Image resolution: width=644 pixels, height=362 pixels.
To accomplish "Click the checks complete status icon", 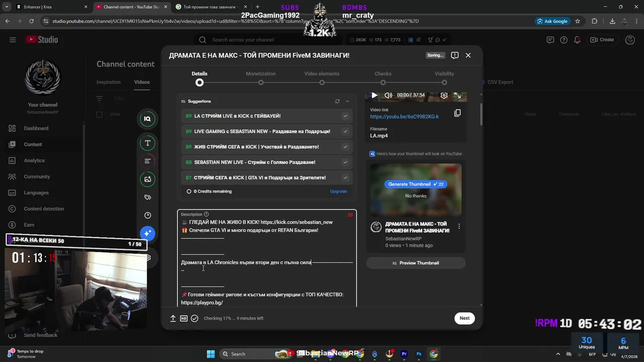I will [195, 318].
